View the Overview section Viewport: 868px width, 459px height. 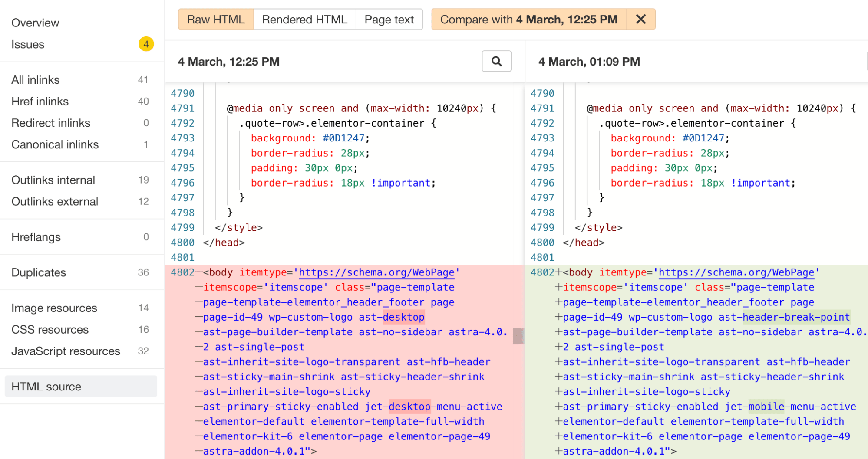click(x=35, y=23)
